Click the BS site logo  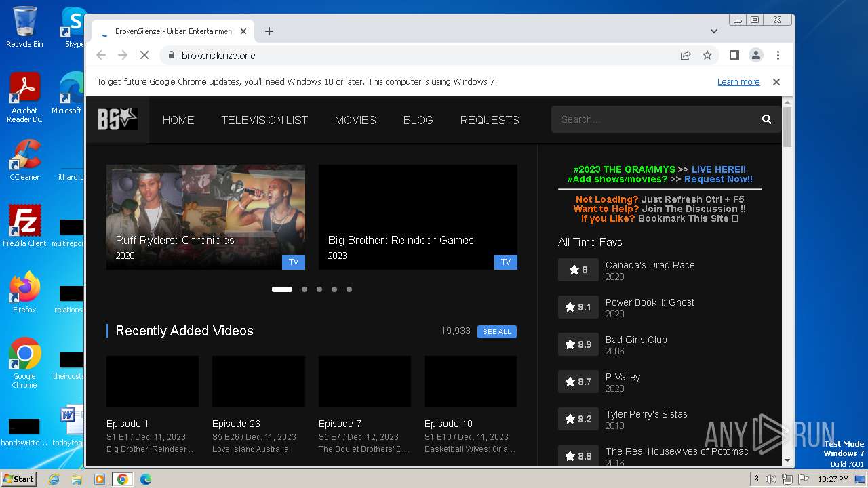point(117,119)
